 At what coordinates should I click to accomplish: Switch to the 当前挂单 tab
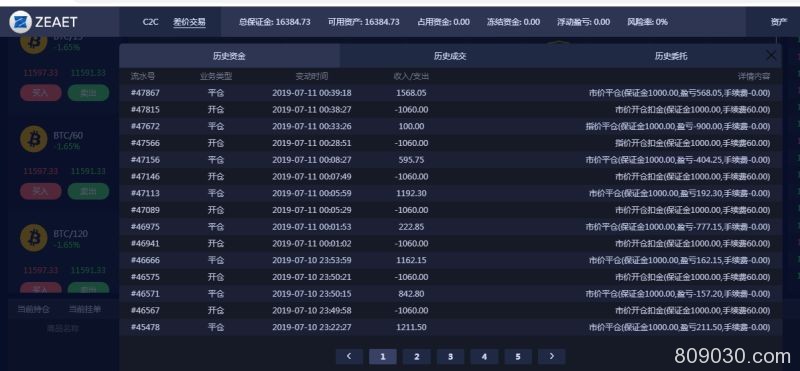85,309
